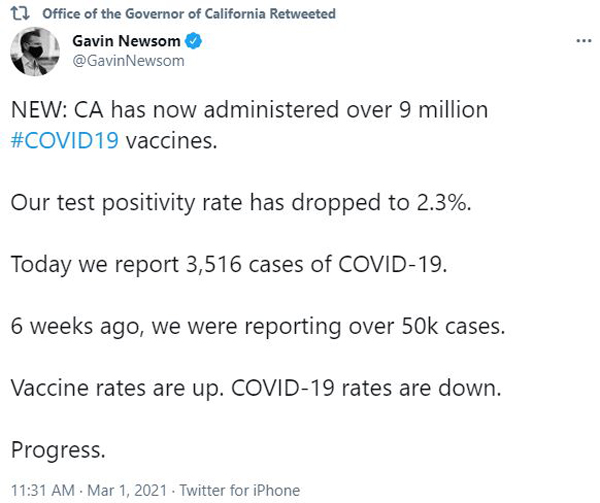Click the 'Vaccine rates are up' sentence
600x503 pixels.
tap(117, 388)
